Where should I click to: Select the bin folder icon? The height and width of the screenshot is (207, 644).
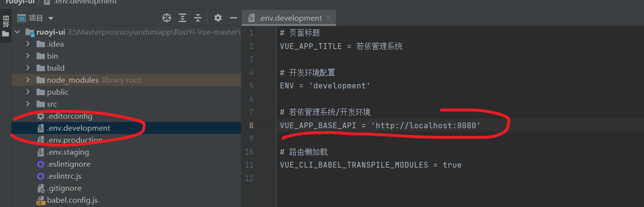pos(41,56)
